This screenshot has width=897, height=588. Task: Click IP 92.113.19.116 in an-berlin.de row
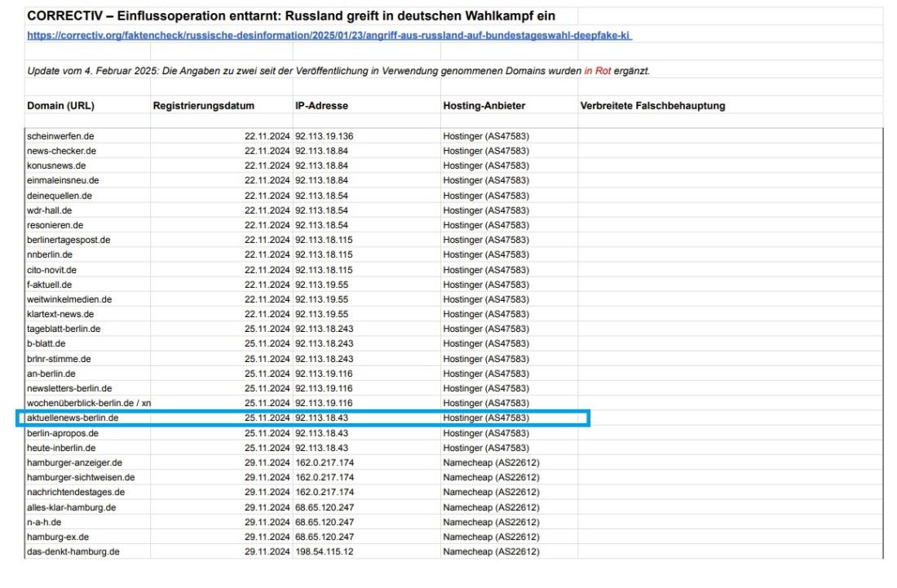click(324, 374)
